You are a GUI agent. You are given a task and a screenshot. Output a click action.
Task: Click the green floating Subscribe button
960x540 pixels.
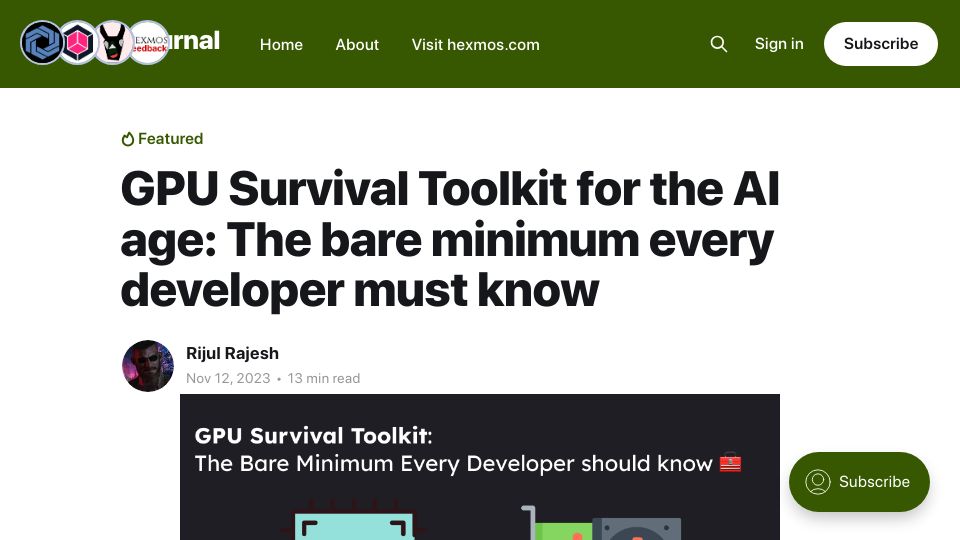859,482
